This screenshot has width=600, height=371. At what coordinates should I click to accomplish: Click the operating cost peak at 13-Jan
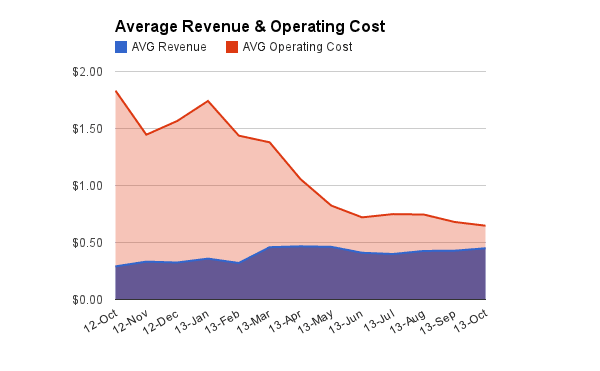(x=208, y=101)
